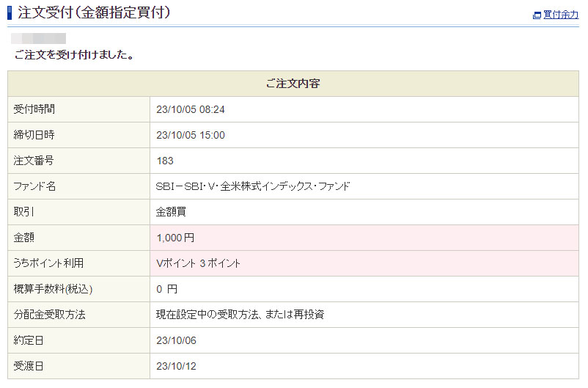Image resolution: width=588 pixels, height=388 pixels.
Task: Select the 受付時間 value 23/10/05 08:24
Action: tap(191, 109)
